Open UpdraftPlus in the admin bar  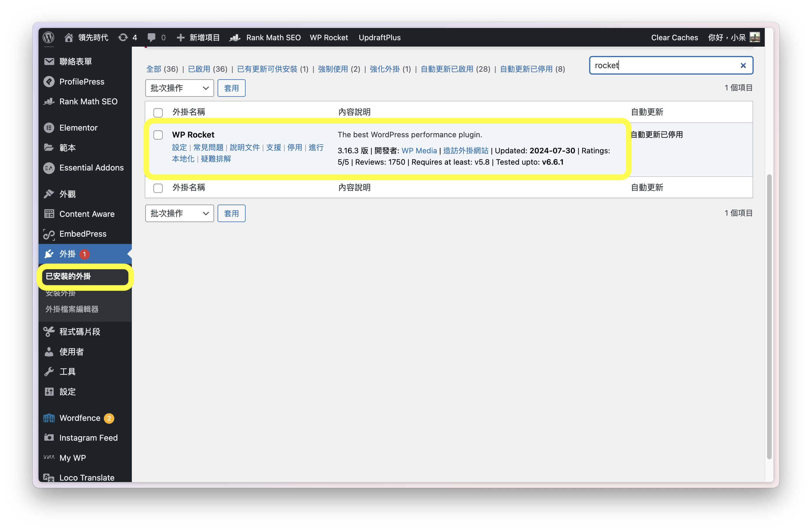pyautogui.click(x=379, y=38)
